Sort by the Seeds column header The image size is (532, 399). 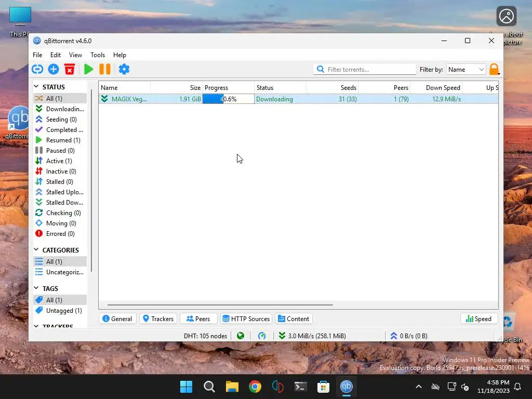332,87
